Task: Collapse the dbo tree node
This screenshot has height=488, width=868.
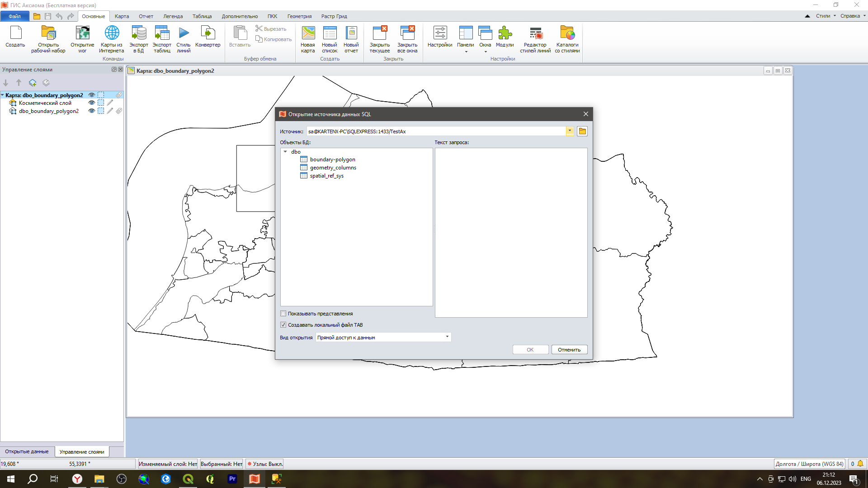Action: click(286, 152)
